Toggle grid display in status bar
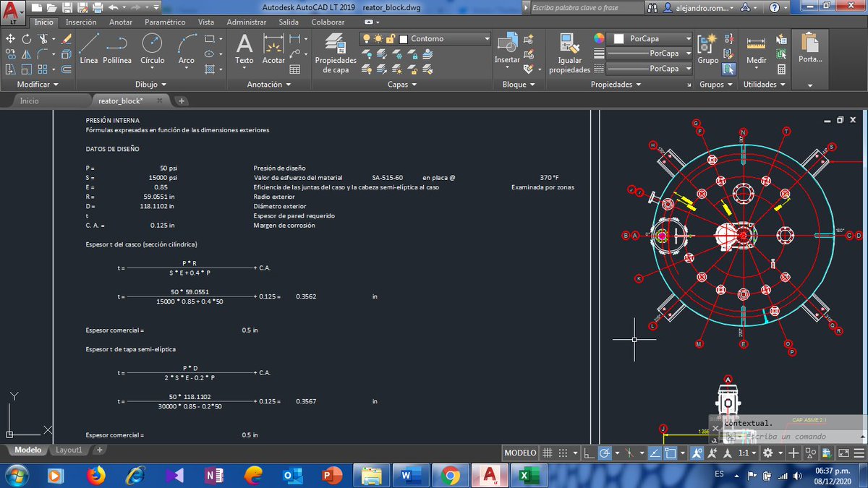Viewport: 868px width, 488px height. tap(548, 453)
